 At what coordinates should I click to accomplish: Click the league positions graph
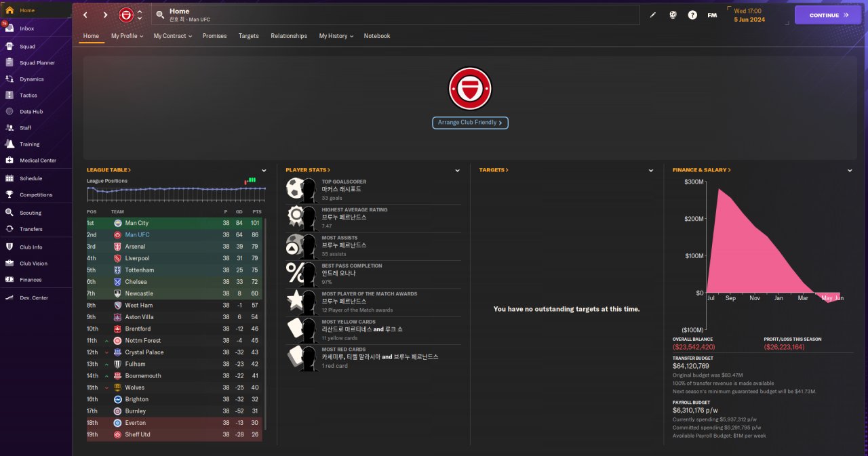coord(176,193)
